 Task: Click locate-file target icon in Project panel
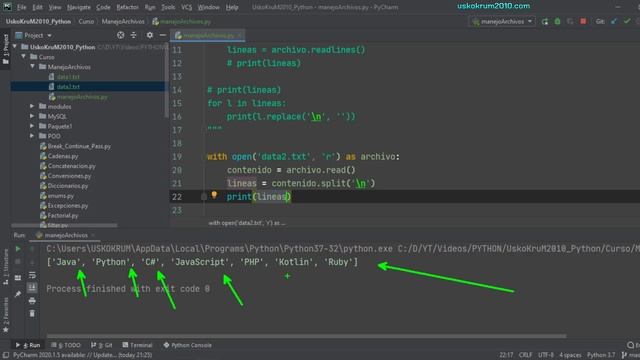120,35
